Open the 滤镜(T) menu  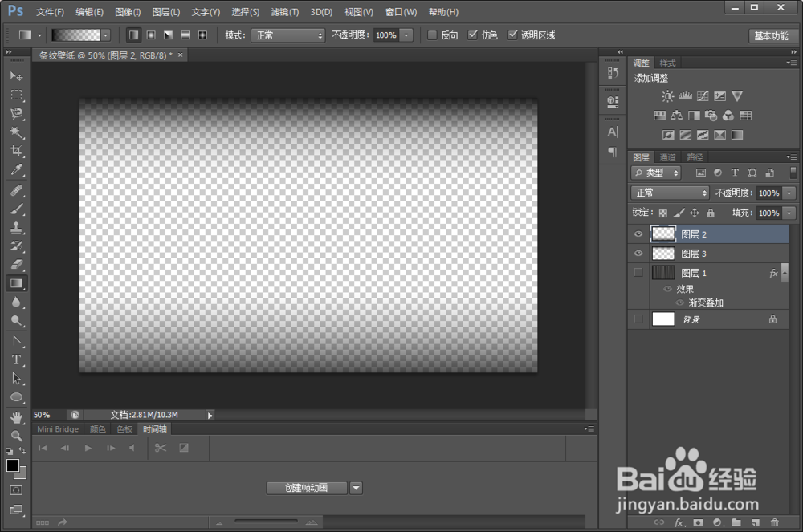tap(285, 12)
